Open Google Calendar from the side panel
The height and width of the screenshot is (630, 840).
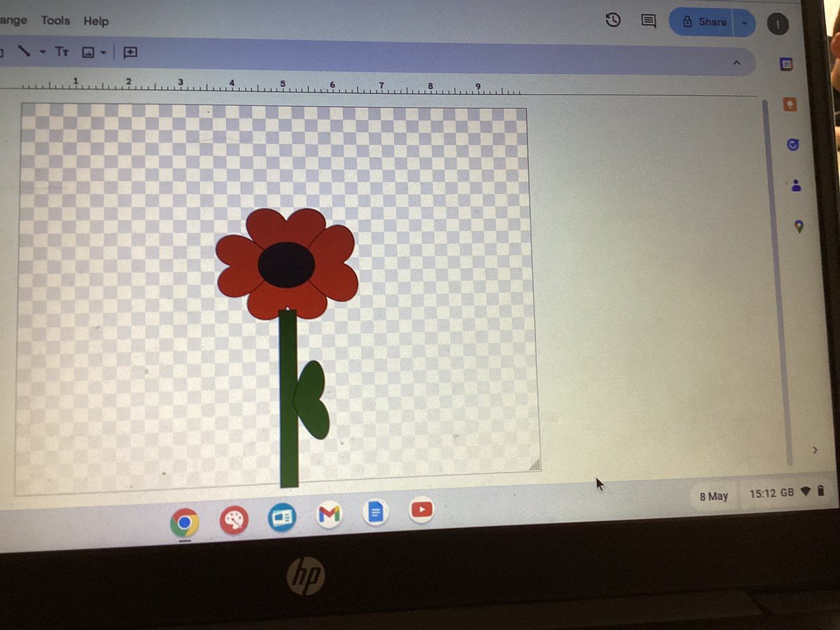coord(787,64)
